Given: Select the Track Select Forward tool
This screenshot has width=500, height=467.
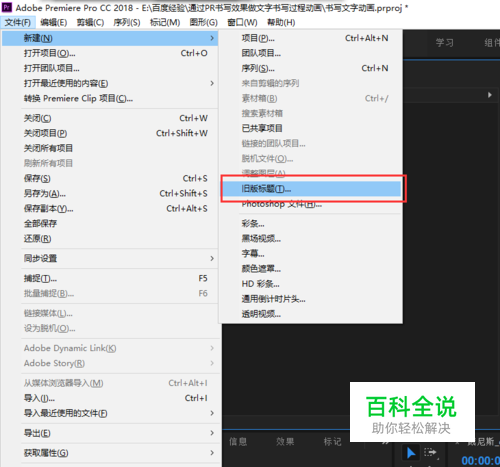Looking at the screenshot, I should (430, 453).
